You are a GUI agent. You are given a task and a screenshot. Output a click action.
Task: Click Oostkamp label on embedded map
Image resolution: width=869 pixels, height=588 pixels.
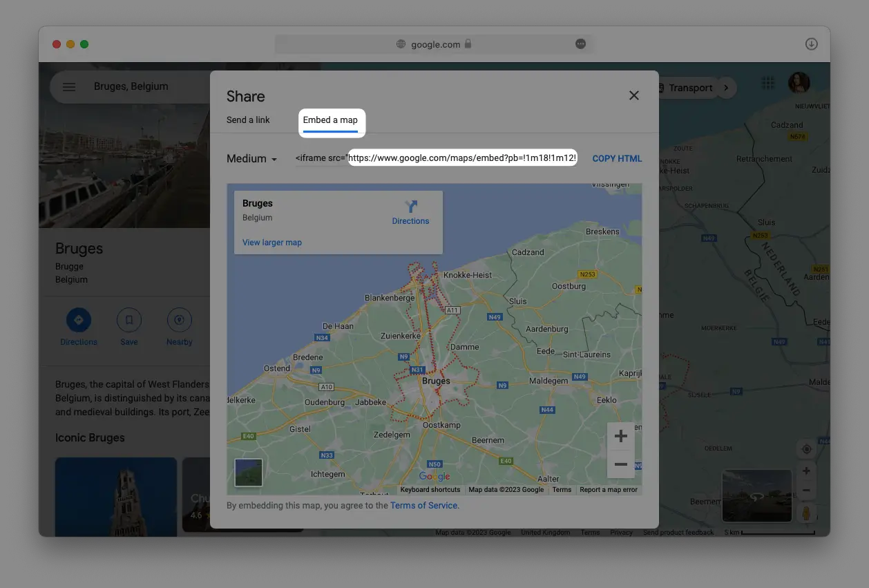(x=441, y=425)
